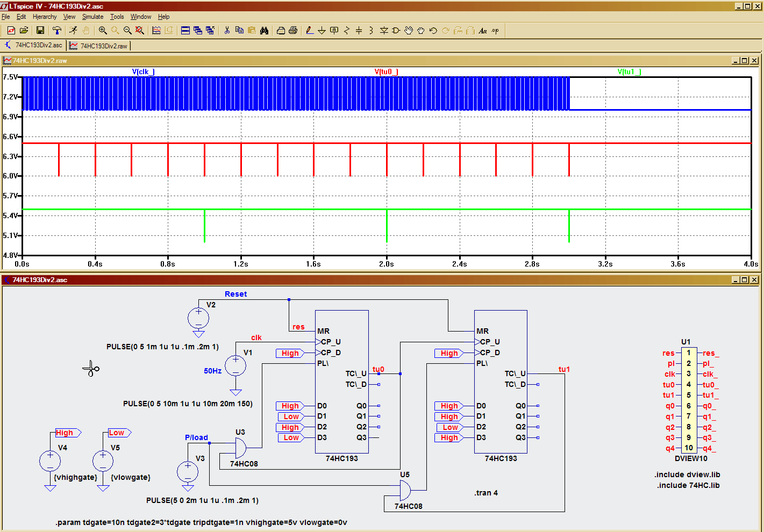Screen dimensions: 764x532
Task: Place an inductor component
Action: 371,31
